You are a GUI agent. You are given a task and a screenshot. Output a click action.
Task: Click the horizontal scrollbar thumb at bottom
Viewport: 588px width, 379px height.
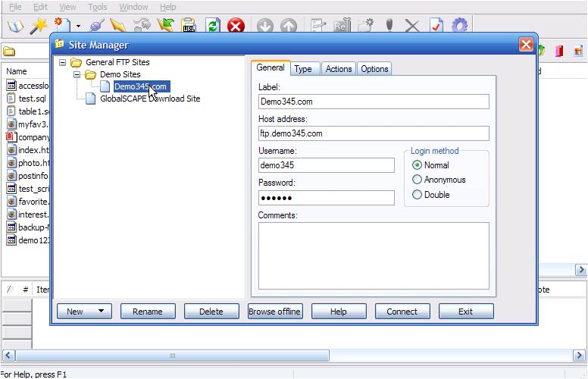point(172,356)
